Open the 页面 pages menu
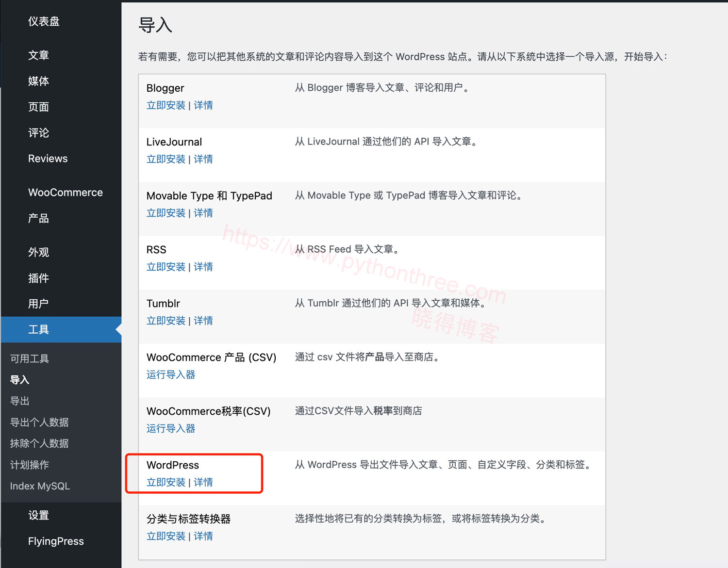The height and width of the screenshot is (568, 728). 38,107
